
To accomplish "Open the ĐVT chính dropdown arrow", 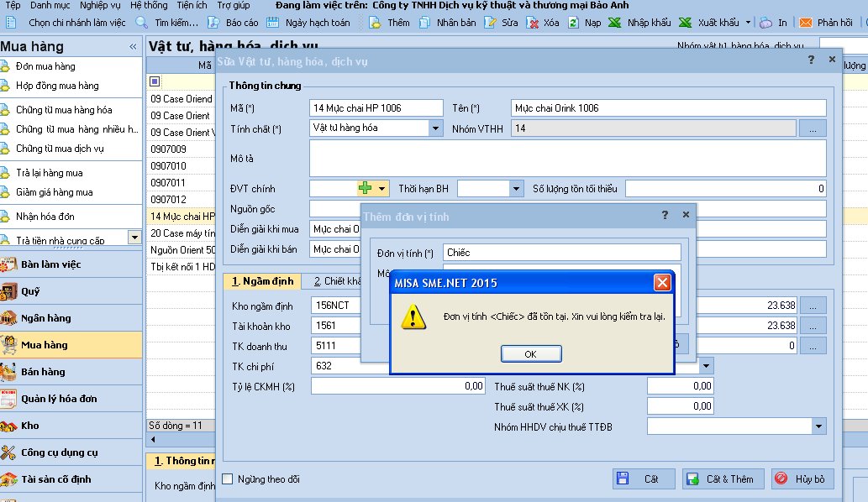I will point(382,189).
